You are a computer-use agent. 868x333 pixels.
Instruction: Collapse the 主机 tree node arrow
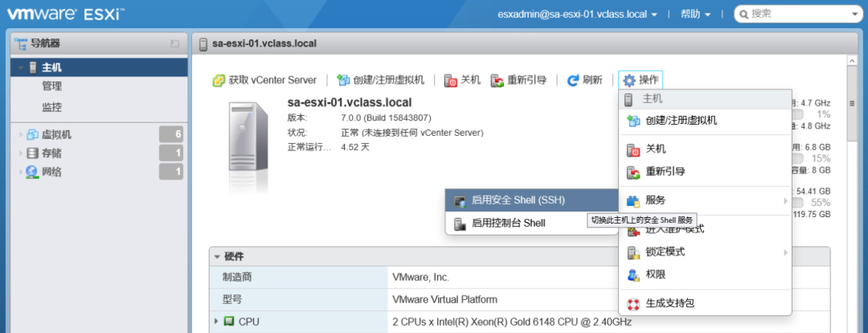click(x=21, y=68)
